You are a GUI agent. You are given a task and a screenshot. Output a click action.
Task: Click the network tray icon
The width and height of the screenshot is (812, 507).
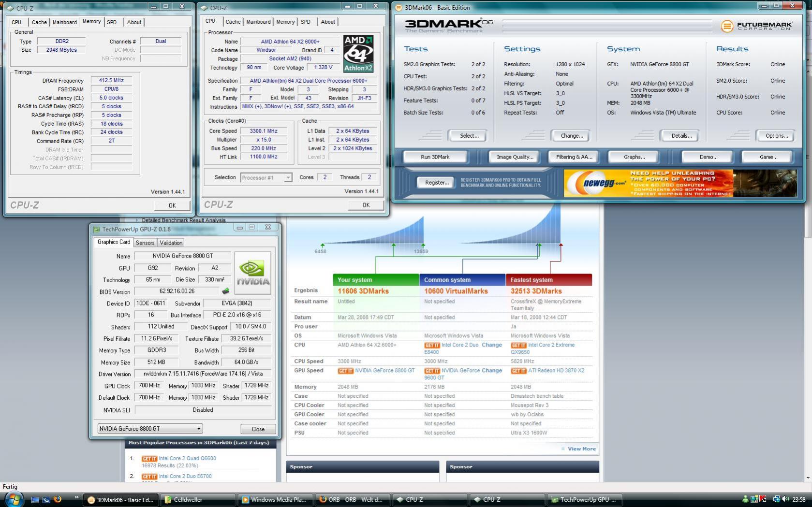777,499
